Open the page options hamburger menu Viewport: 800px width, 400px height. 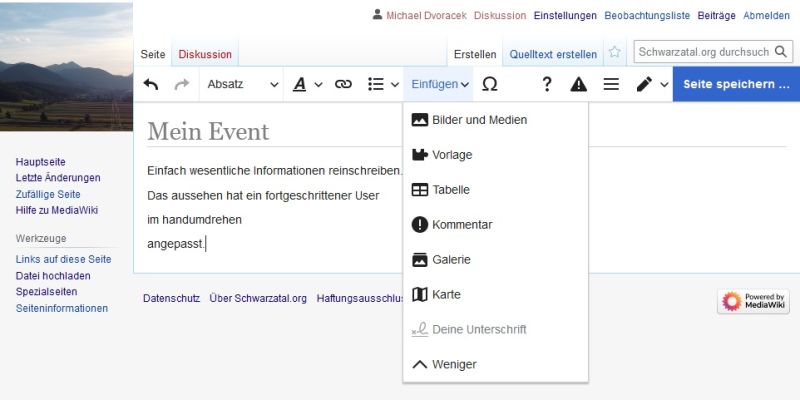pos(610,85)
